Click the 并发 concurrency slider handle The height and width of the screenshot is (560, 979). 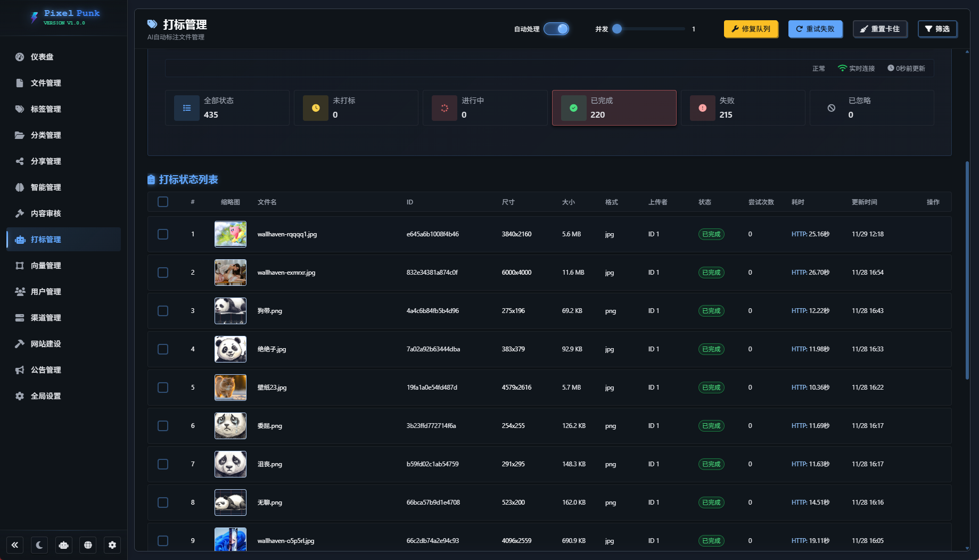click(617, 29)
